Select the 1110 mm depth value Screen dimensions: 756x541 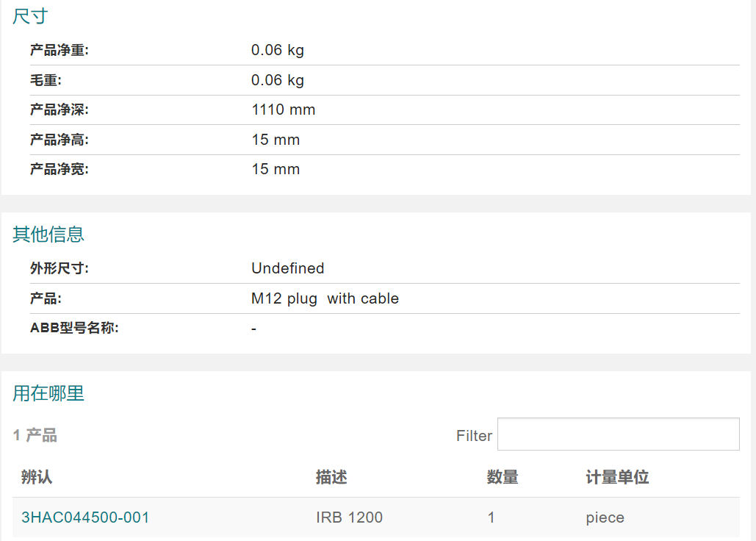click(x=284, y=110)
